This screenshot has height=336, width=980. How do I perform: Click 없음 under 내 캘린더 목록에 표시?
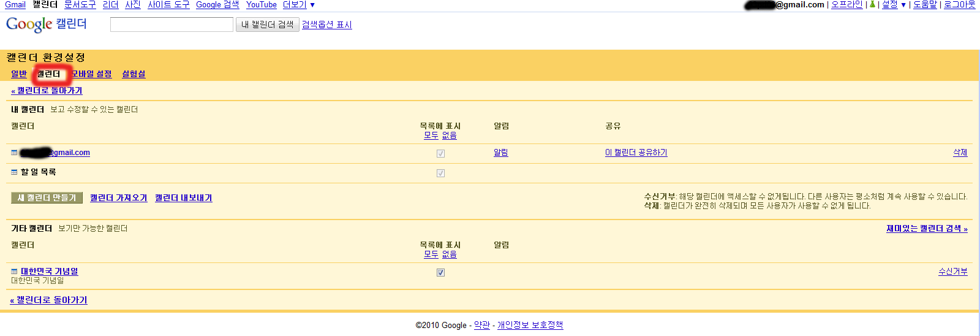pos(450,136)
